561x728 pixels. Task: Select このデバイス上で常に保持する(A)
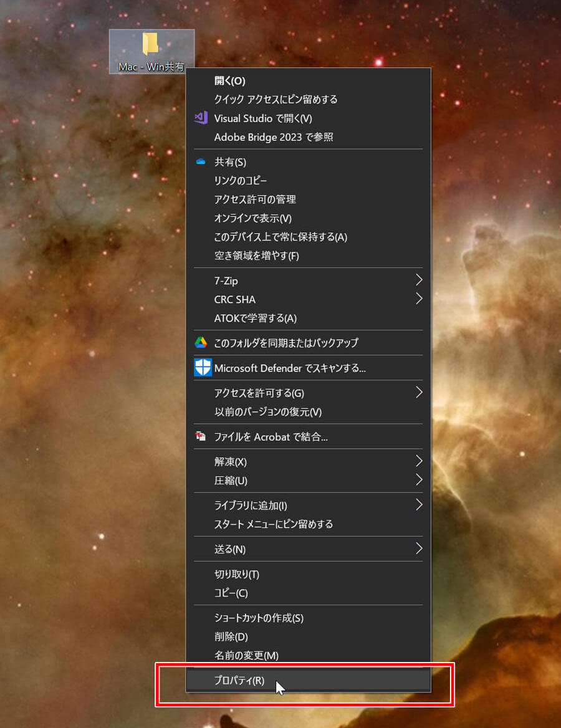(309, 237)
